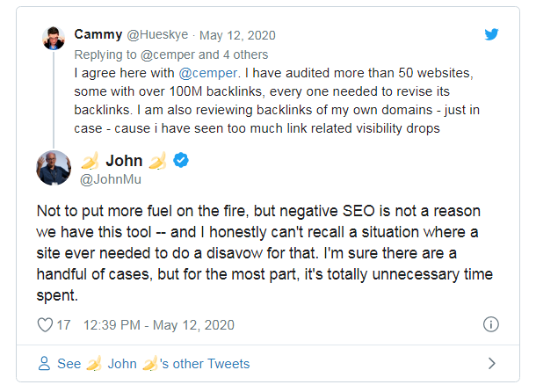Click the blue verified badge icon

(x=181, y=160)
